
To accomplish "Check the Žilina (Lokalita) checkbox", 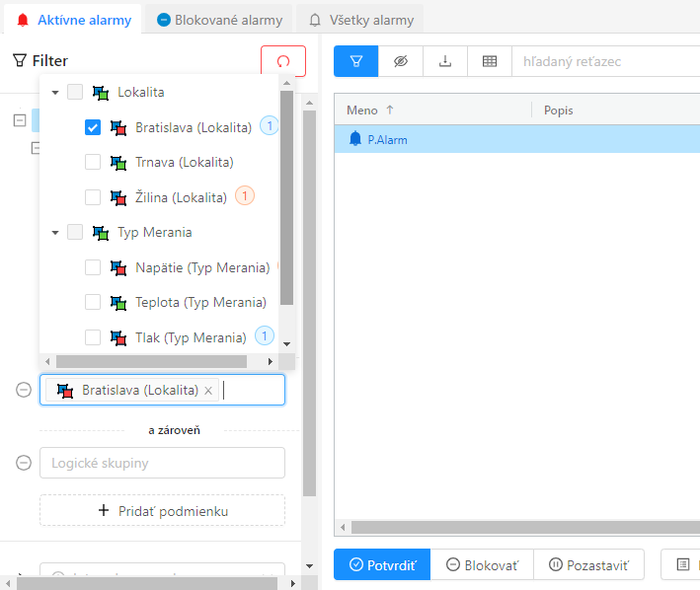I will click(93, 197).
